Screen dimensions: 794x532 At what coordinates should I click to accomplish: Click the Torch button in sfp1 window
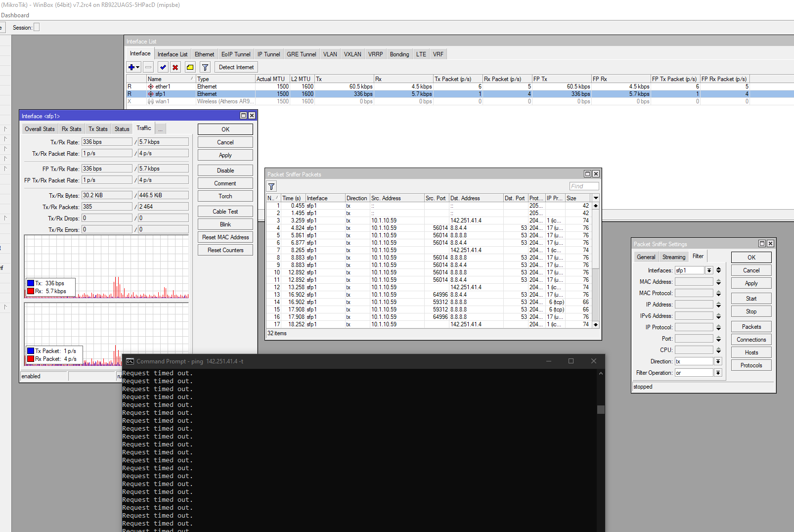pos(225,196)
